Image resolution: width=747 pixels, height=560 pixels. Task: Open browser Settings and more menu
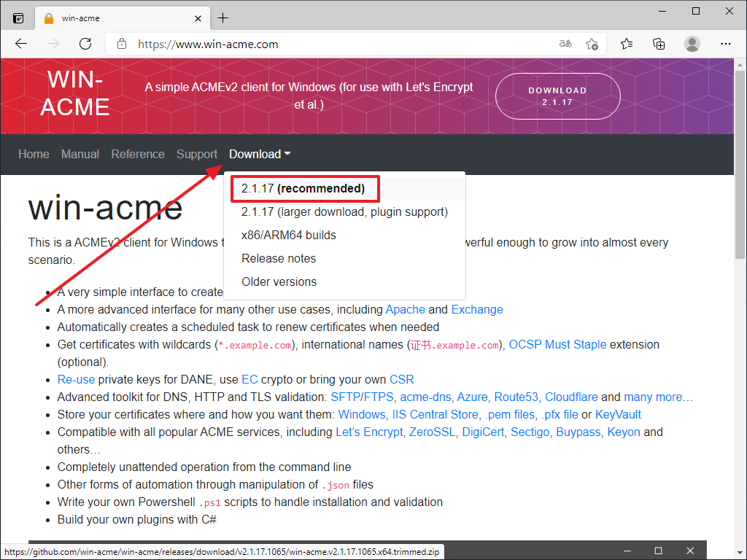coord(726,44)
